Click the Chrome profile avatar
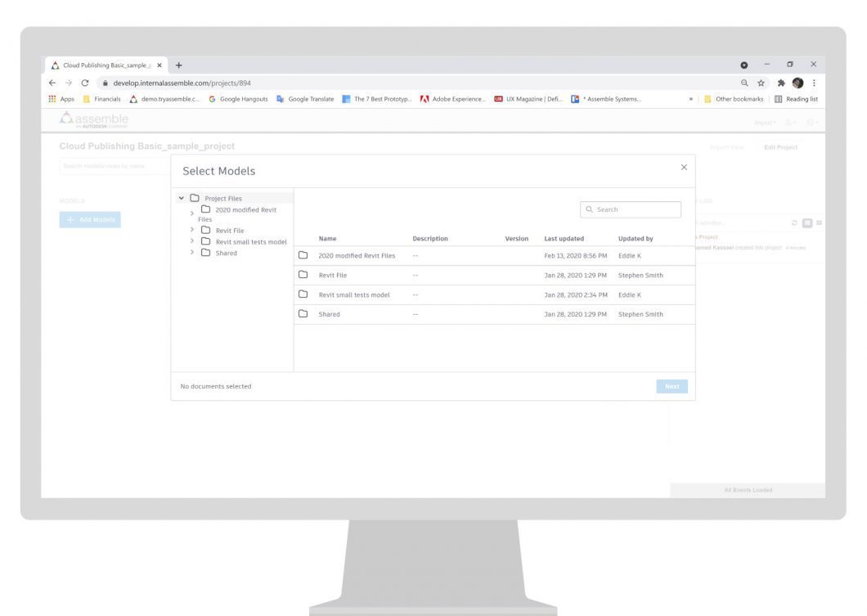 [x=797, y=83]
